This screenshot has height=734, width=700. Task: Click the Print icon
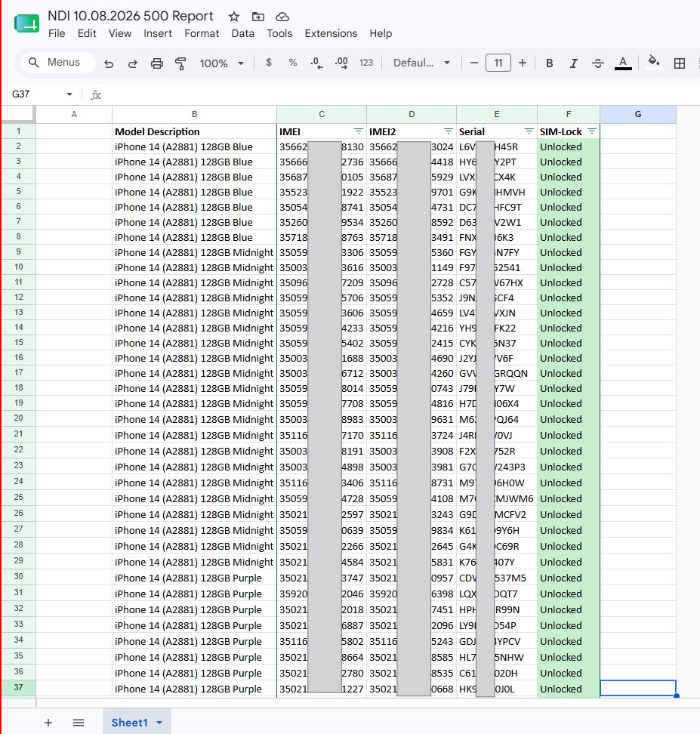[157, 63]
